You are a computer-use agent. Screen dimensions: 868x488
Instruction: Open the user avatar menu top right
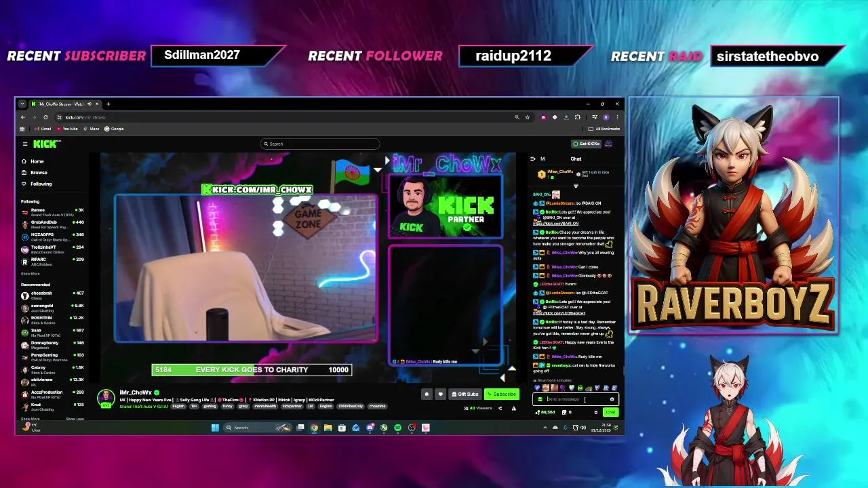[x=609, y=144]
